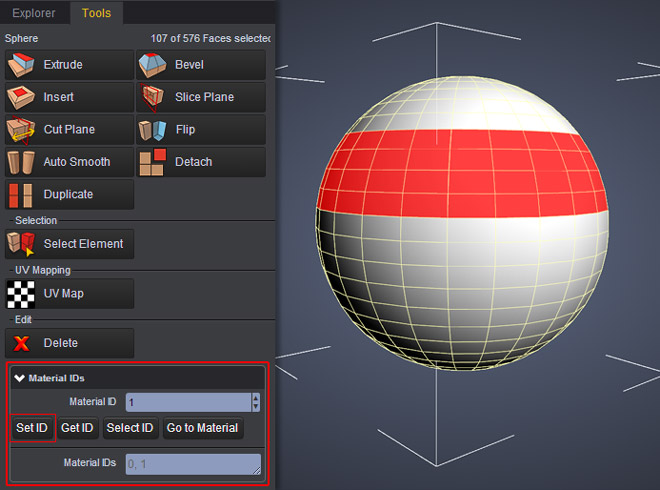Click the Slice Plane tool icon
This screenshot has width=660, height=490.
coord(152,97)
